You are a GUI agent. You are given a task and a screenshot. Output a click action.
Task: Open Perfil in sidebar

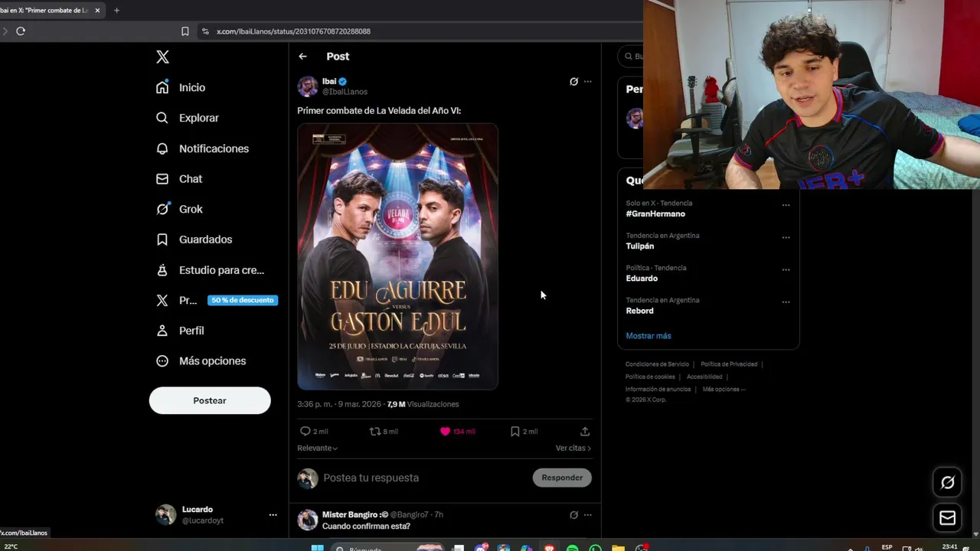tap(180, 331)
